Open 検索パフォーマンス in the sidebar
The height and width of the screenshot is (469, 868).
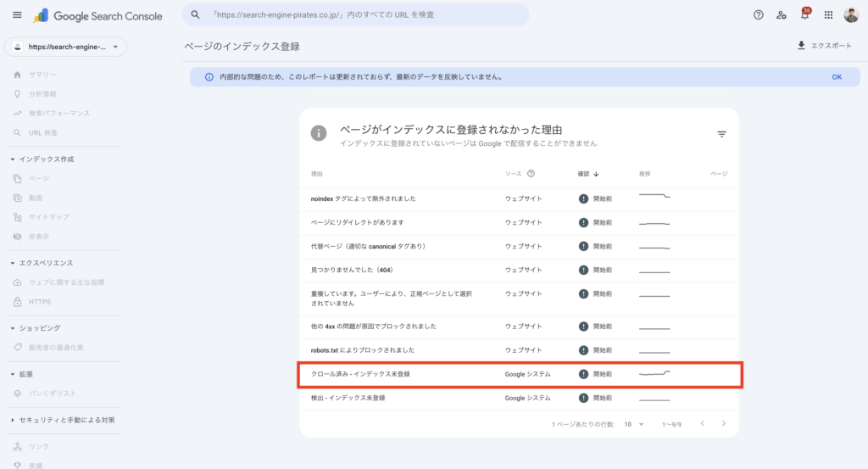pyautogui.click(x=58, y=113)
